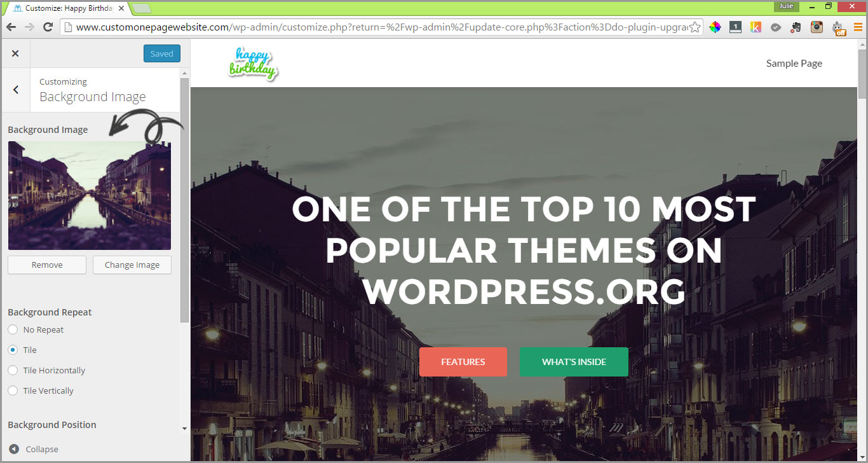This screenshot has height=463, width=868.
Task: Click the FEATURES button in the preview
Action: pyautogui.click(x=463, y=362)
